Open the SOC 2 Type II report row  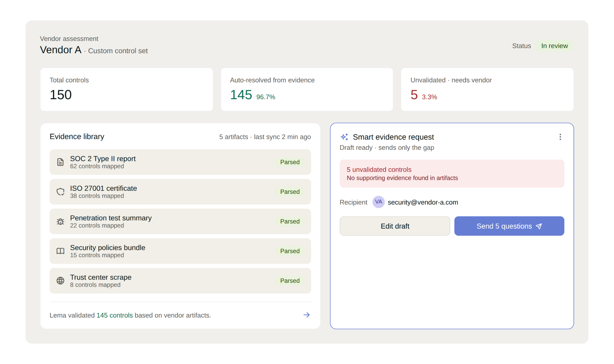click(180, 162)
